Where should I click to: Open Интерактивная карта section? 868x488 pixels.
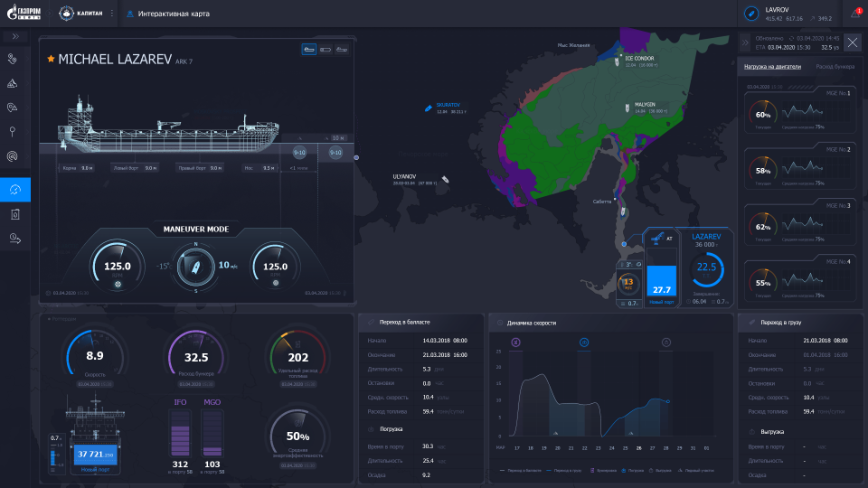(168, 14)
